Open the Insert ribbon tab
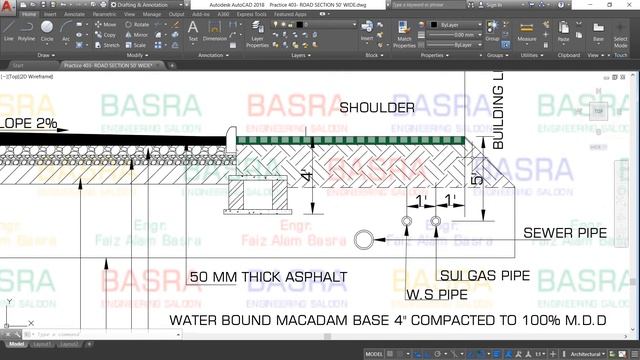640x360 pixels. [x=50, y=14]
